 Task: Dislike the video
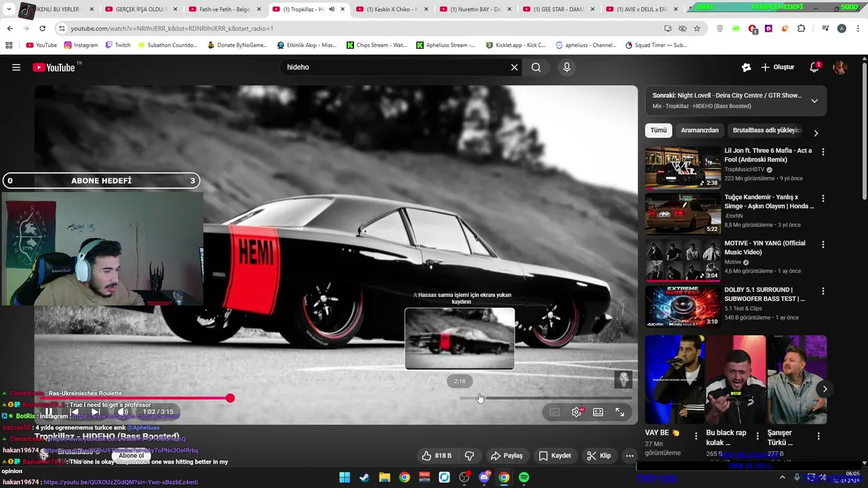click(469, 455)
